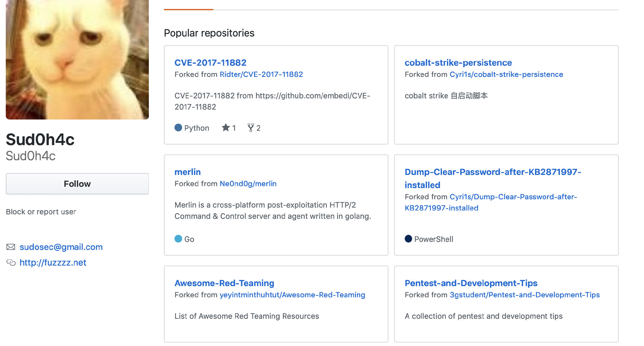Click the star icon on CVE-2017-11882
The image size is (644, 346).
(x=226, y=128)
